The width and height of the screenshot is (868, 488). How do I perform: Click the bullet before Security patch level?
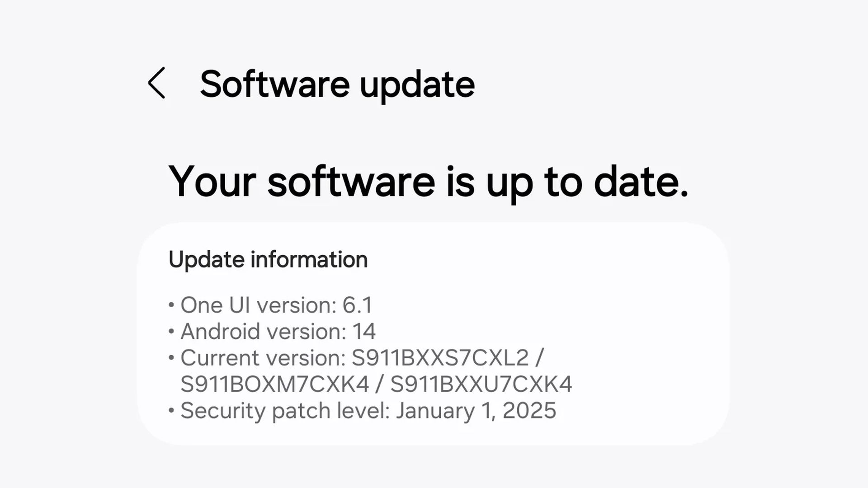click(x=171, y=411)
